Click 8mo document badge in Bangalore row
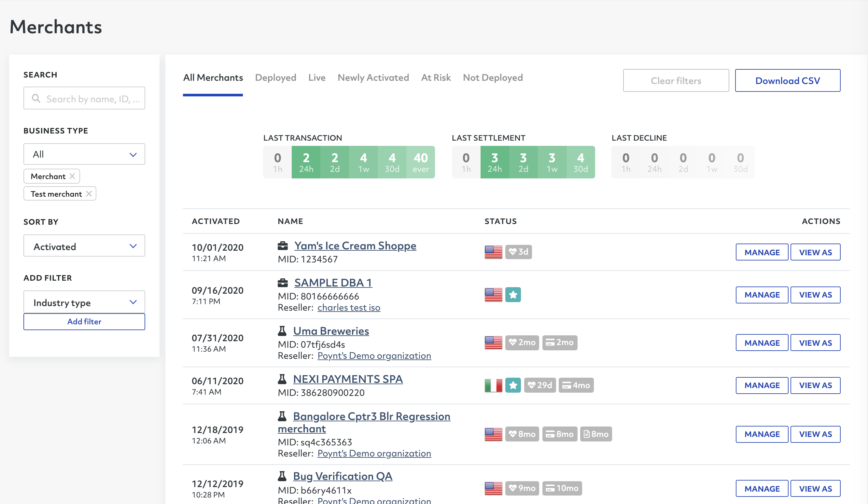Image resolution: width=868 pixels, height=504 pixels. tap(596, 434)
